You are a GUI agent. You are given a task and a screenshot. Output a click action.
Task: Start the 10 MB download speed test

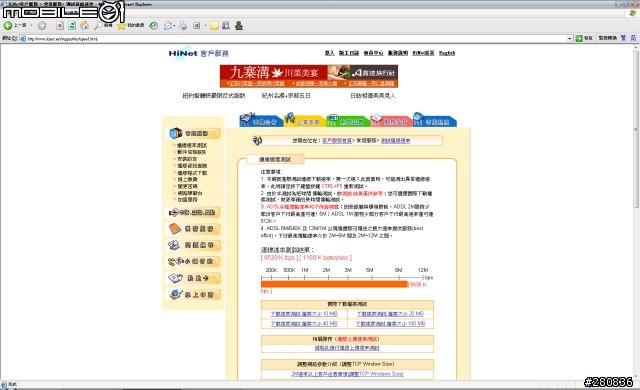304,314
